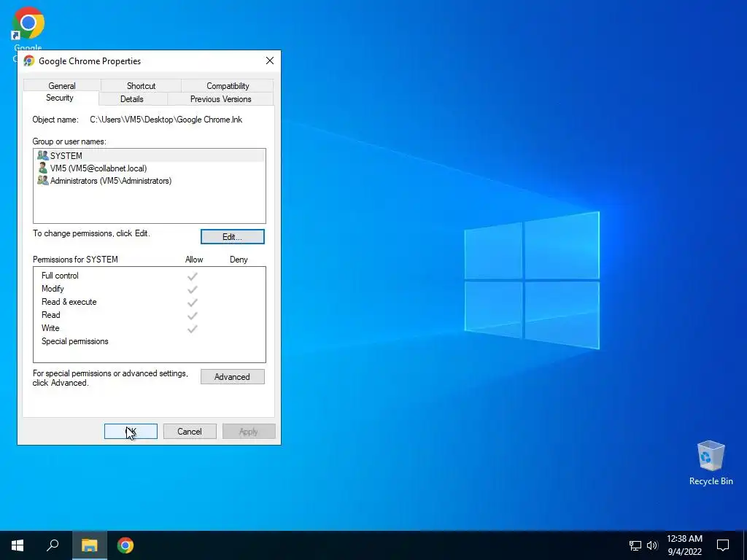Select the Security tab
The height and width of the screenshot is (560, 747).
point(60,98)
